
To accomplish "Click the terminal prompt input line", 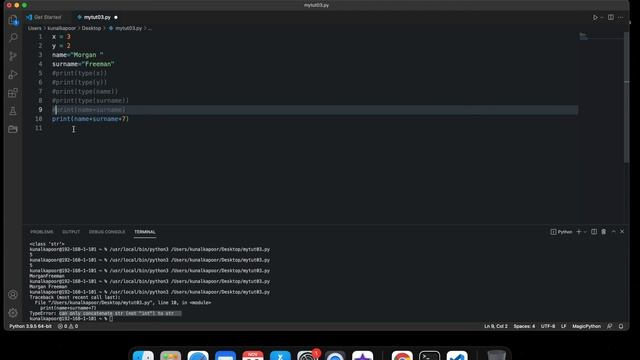I will pyautogui.click(x=71, y=319).
